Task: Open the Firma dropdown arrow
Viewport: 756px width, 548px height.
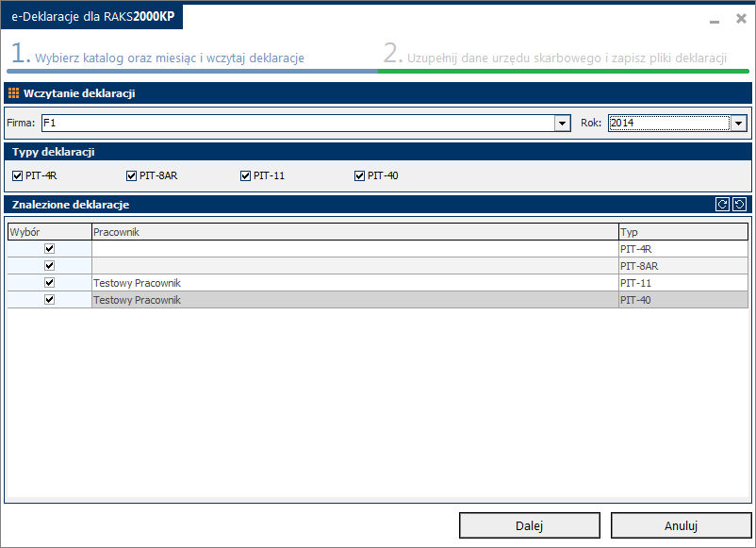Action: (x=562, y=123)
